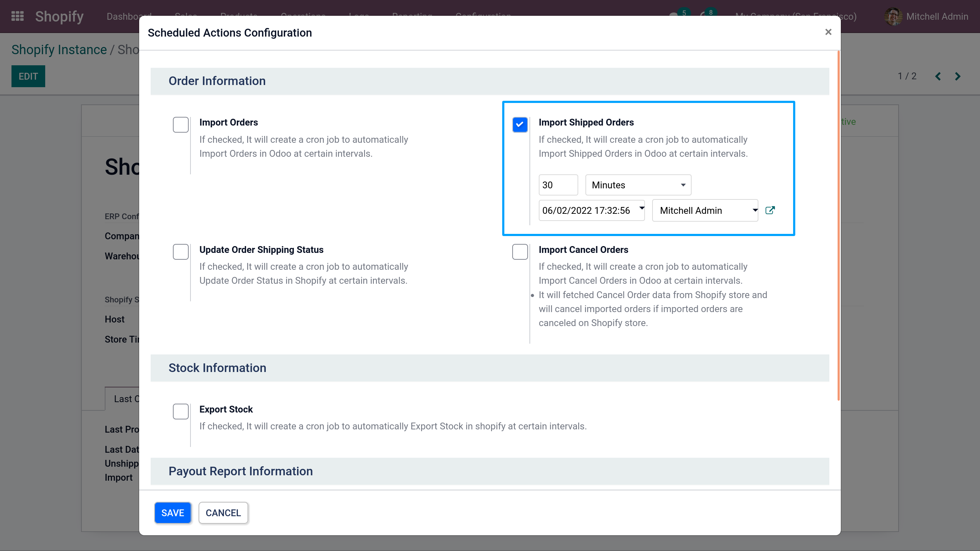
Task: Click the Host field label in background form
Action: tap(114, 319)
